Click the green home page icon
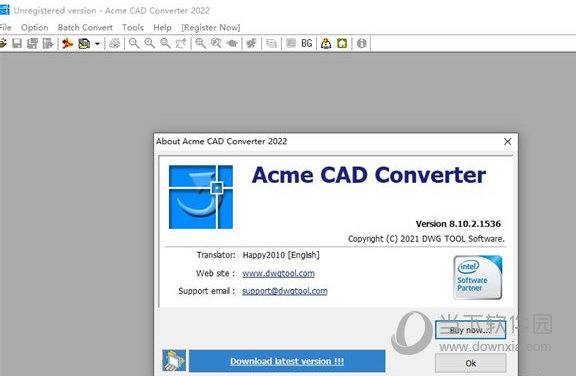This screenshot has height=376, width=576. (342, 43)
